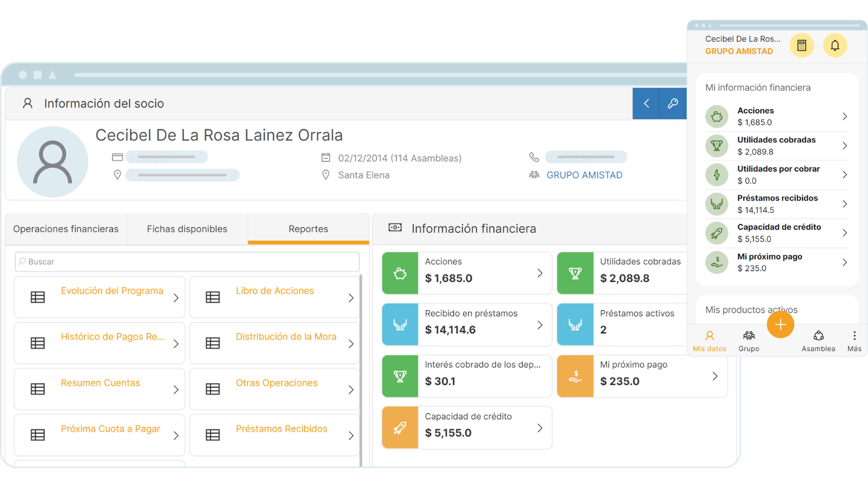The image size is (868, 488).
Task: Click the back arrow in the blue header
Action: click(645, 103)
